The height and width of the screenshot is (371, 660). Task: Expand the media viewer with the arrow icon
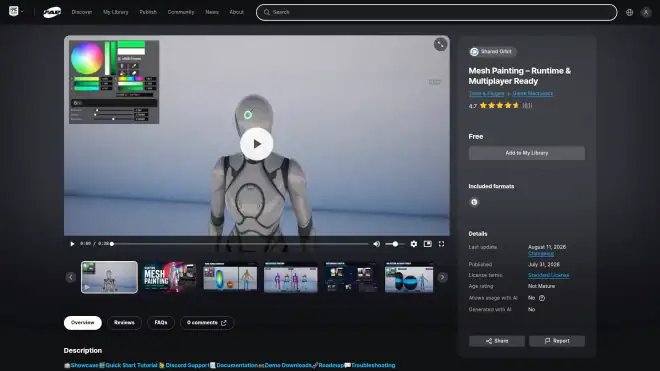coord(440,44)
